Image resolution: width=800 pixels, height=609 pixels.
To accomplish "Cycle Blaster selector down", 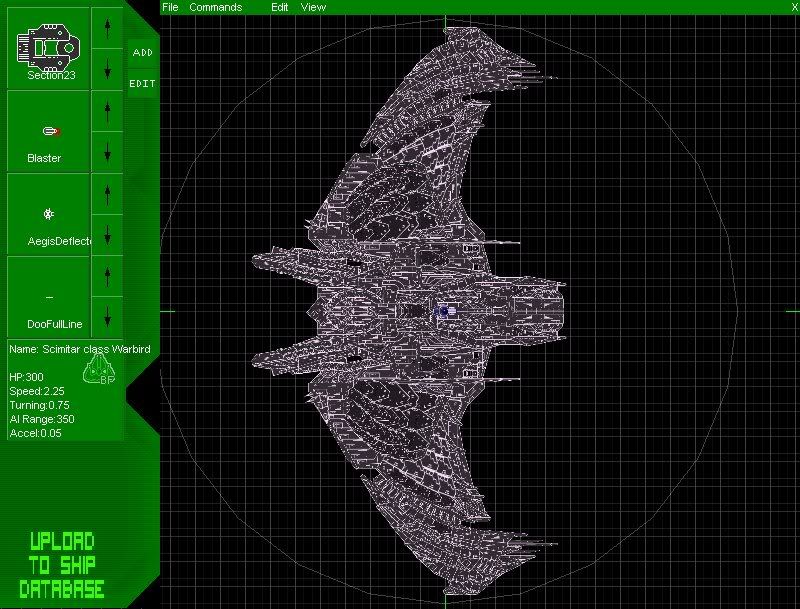I will click(x=107, y=151).
